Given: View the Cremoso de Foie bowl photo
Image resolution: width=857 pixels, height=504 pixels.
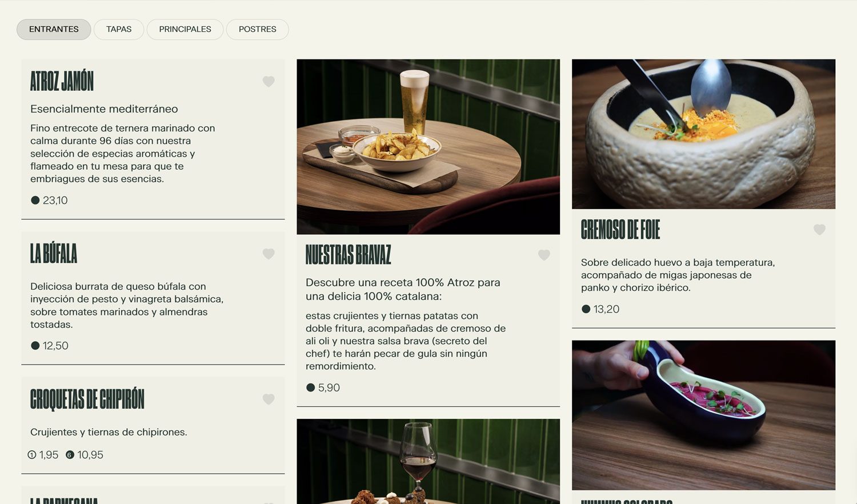Looking at the screenshot, I should (703, 134).
